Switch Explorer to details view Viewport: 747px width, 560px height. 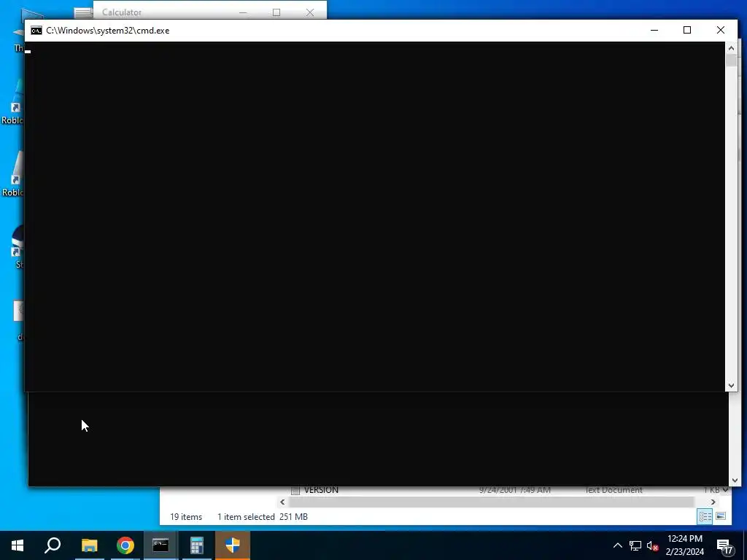(705, 516)
